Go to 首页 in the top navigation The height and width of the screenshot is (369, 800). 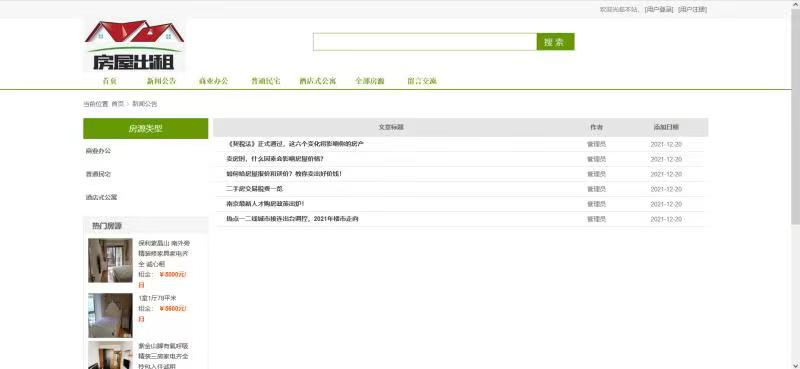(x=110, y=81)
